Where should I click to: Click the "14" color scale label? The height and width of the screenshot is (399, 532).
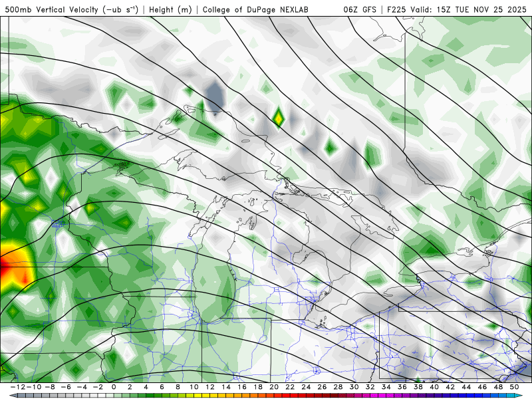click(226, 387)
